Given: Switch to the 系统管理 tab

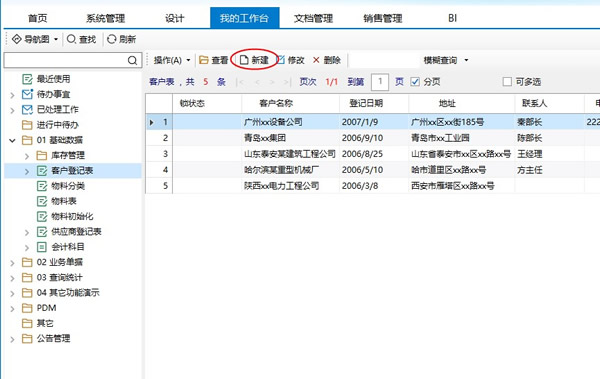Looking at the screenshot, I should [x=105, y=18].
